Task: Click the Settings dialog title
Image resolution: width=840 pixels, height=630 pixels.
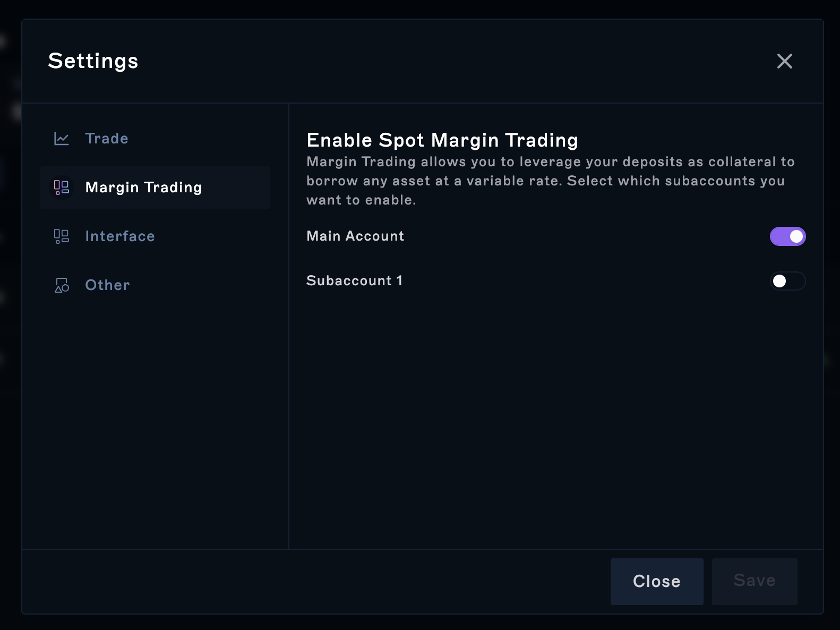Action: click(x=93, y=61)
